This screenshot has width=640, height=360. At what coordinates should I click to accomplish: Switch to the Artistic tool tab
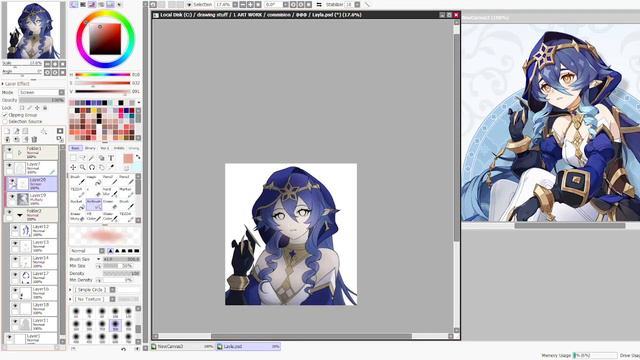pos(119,148)
